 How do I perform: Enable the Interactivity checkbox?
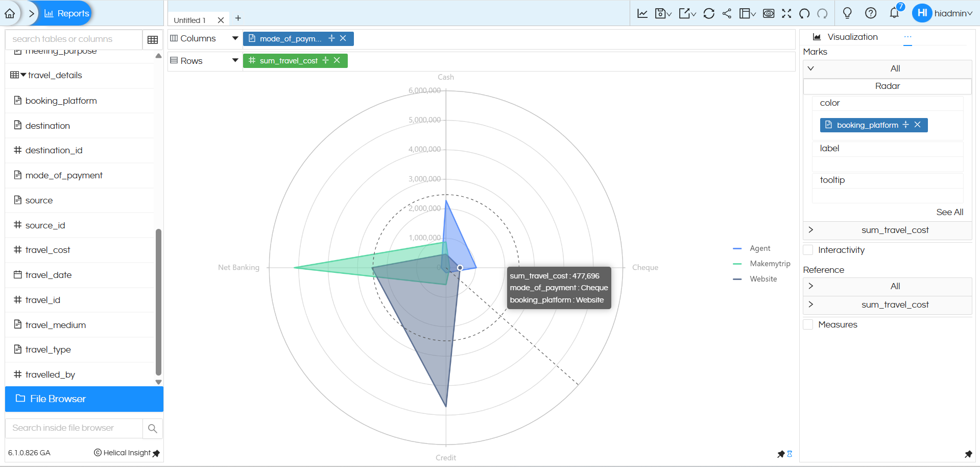[808, 250]
